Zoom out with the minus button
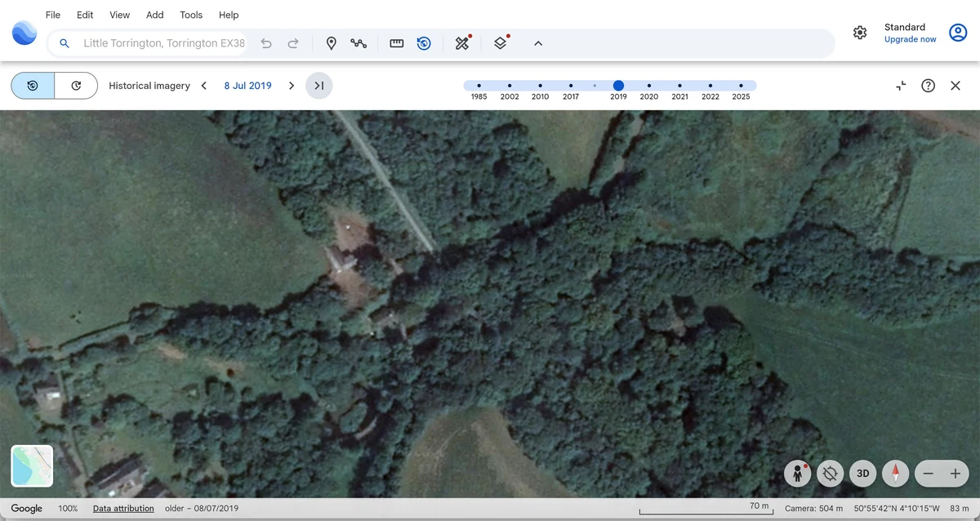The width and height of the screenshot is (980, 521). click(929, 474)
